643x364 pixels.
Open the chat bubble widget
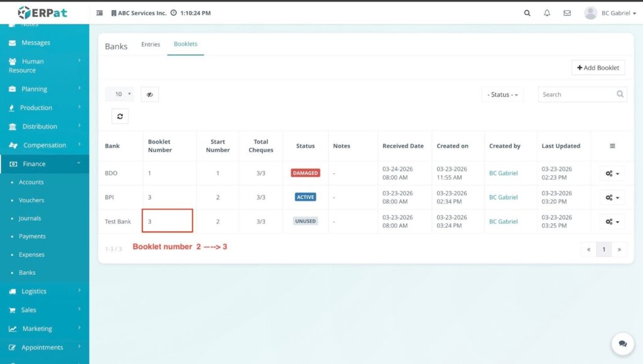(622, 344)
